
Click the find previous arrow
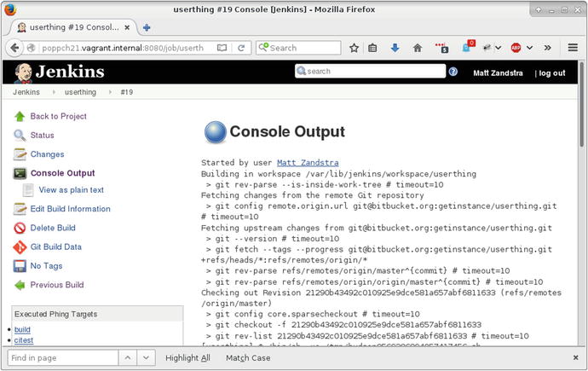[128, 358]
